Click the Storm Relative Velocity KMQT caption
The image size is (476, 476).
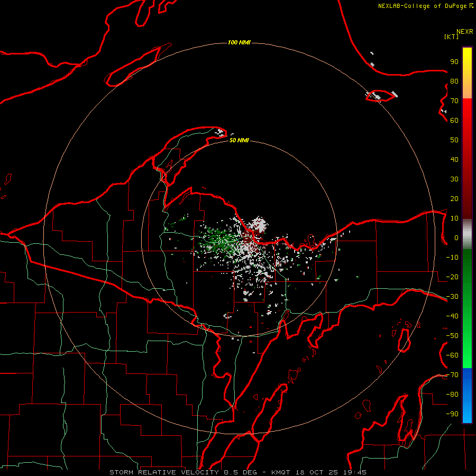tap(237, 472)
